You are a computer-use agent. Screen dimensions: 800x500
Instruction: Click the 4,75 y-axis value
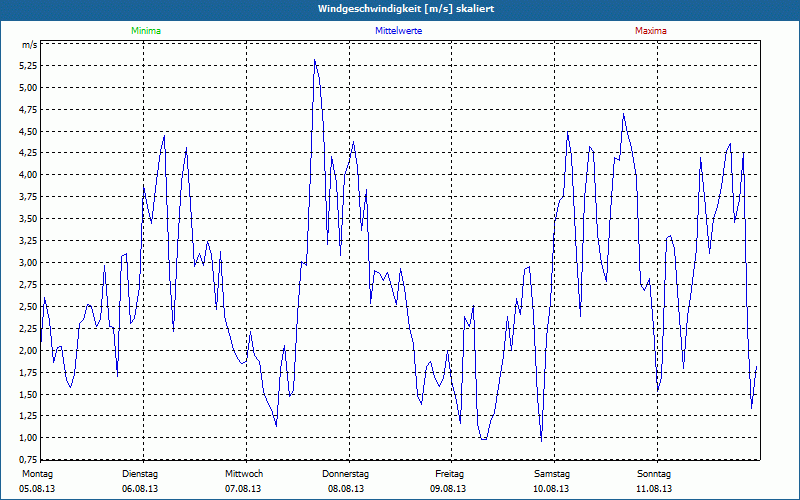(29, 110)
